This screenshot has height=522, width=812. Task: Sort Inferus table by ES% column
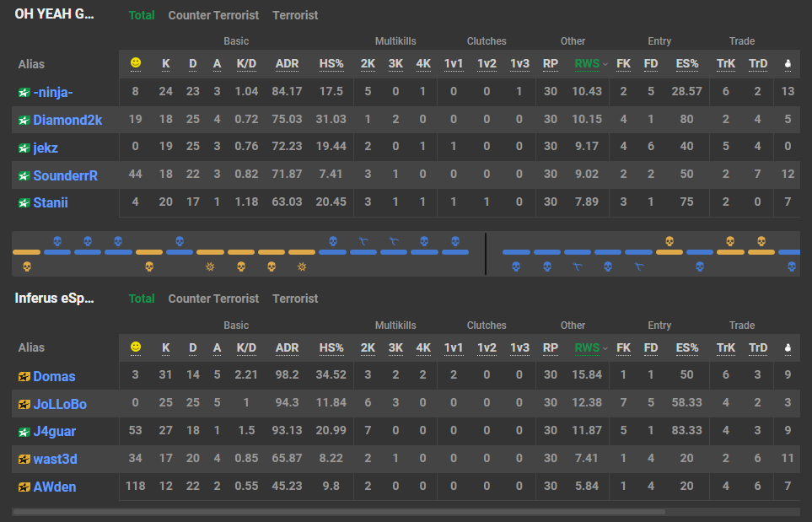point(686,347)
